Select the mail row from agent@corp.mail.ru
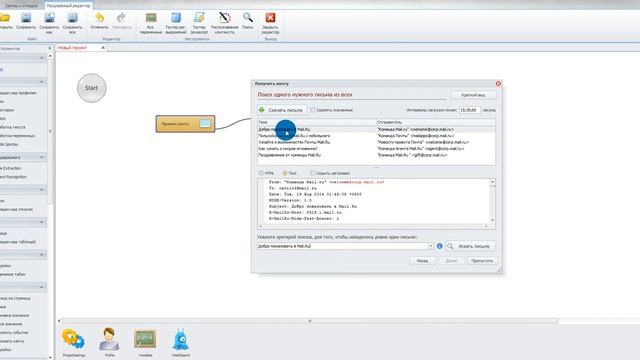The image size is (640, 360). [x=376, y=149]
